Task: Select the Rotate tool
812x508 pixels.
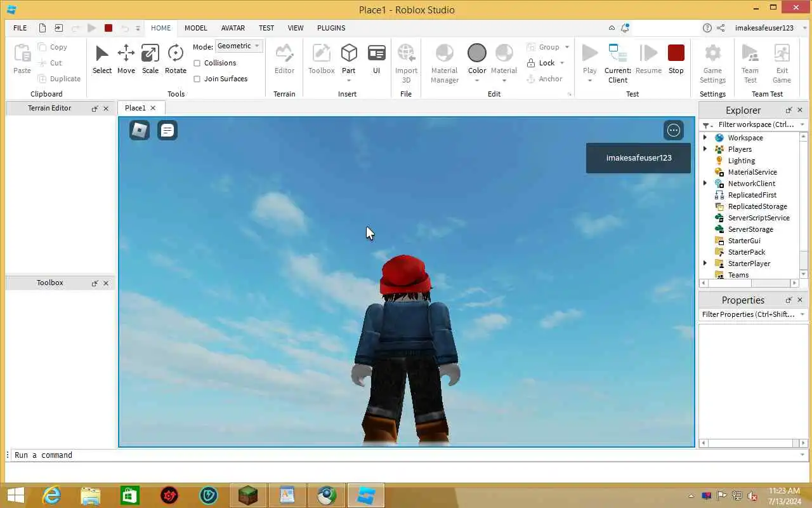Action: coord(176,59)
